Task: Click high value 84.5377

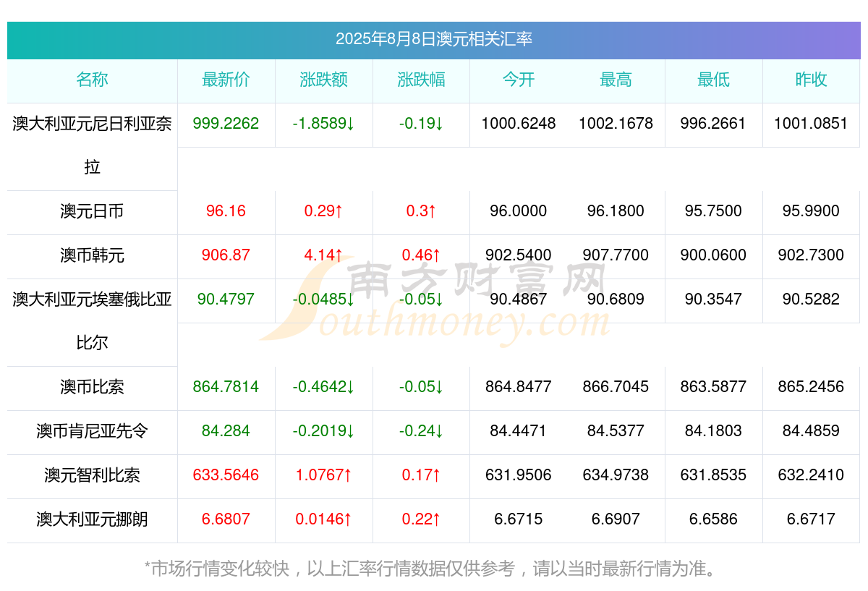Action: coord(616,431)
